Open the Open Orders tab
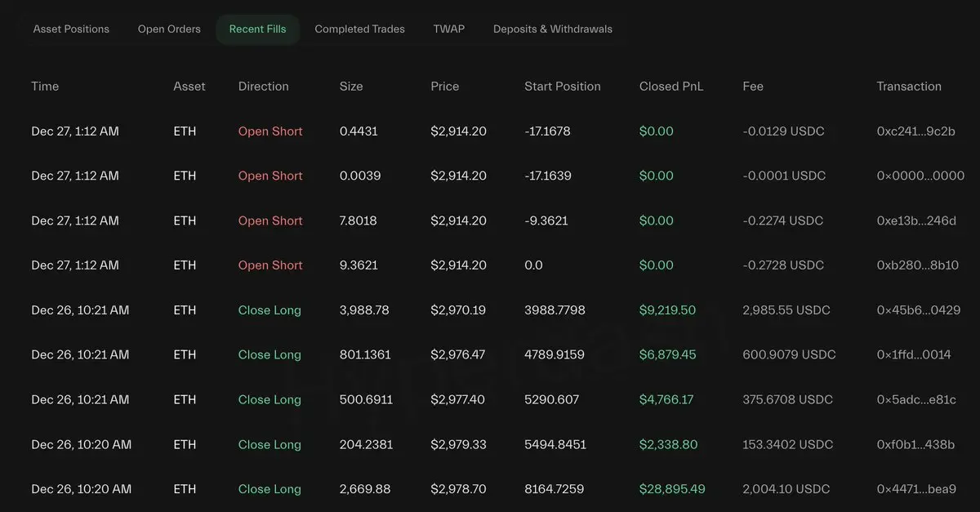 [169, 29]
